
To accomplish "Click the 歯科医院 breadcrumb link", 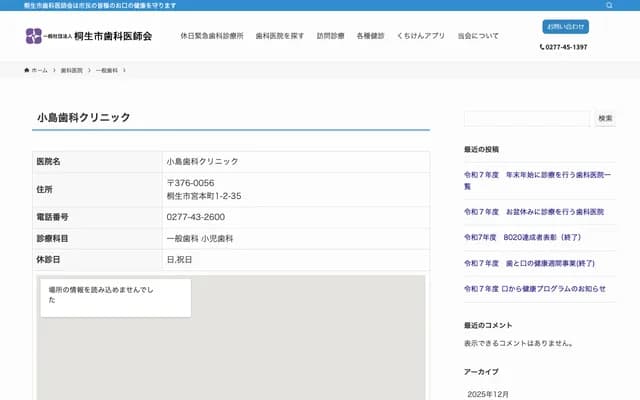I will [x=72, y=71].
